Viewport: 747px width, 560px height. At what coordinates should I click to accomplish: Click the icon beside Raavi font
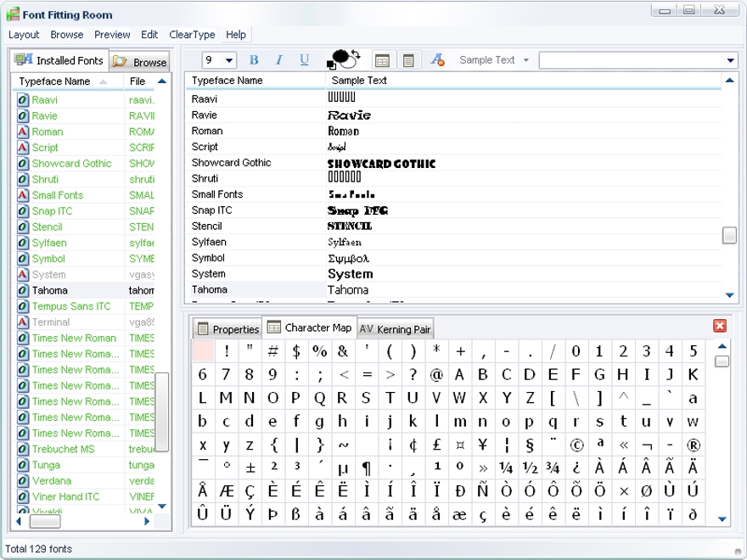22,100
